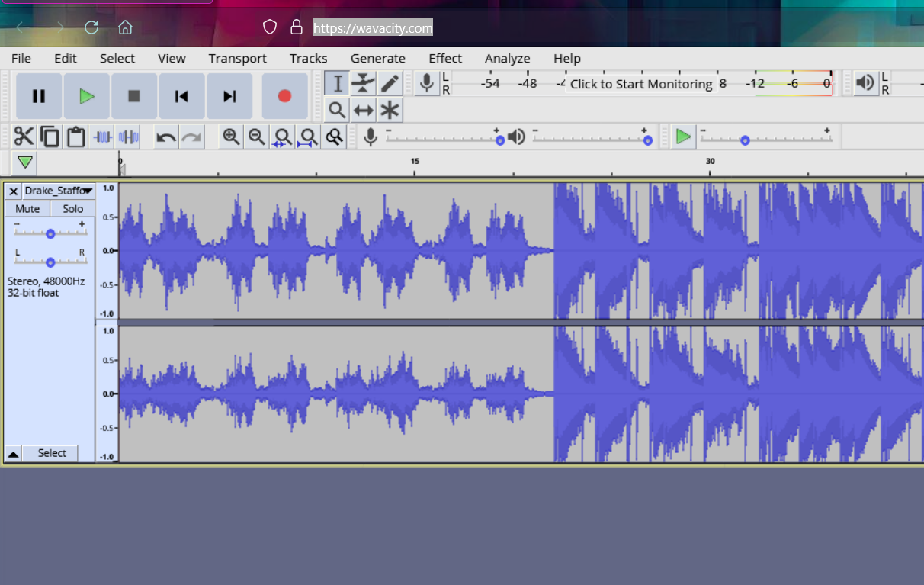Image resolution: width=924 pixels, height=585 pixels.
Task: Reload the page with browser refresh icon
Action: [x=91, y=27]
